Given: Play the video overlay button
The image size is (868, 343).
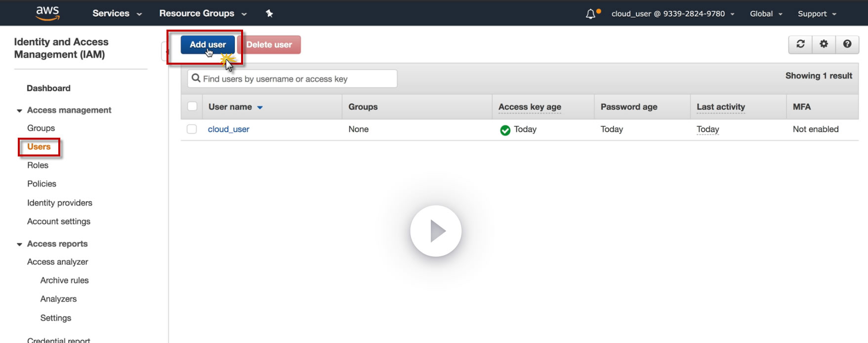Looking at the screenshot, I should (436, 231).
